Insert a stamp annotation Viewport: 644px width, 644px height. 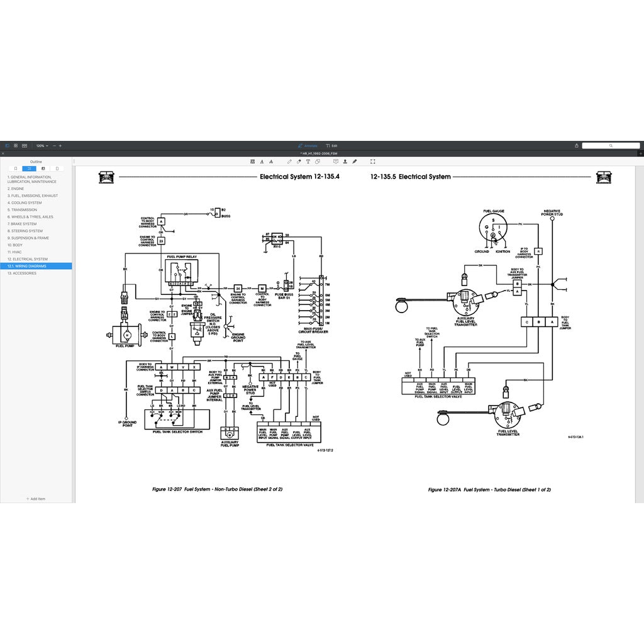tap(345, 162)
